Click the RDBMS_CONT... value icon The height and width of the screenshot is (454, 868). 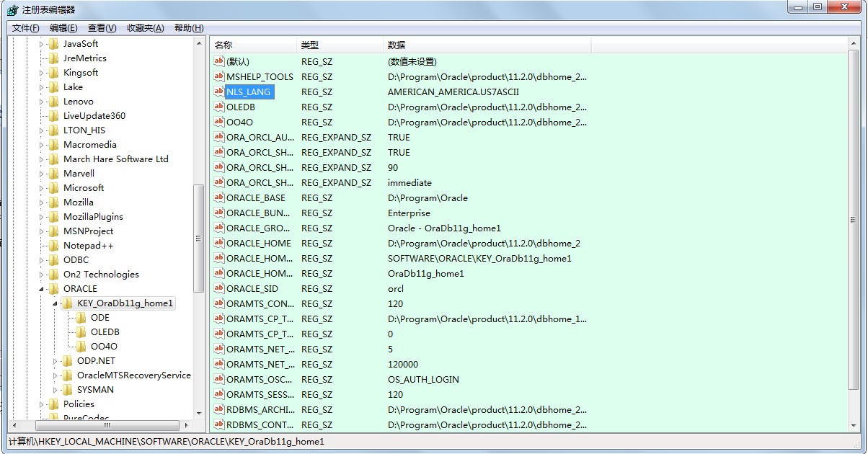pyautogui.click(x=219, y=424)
